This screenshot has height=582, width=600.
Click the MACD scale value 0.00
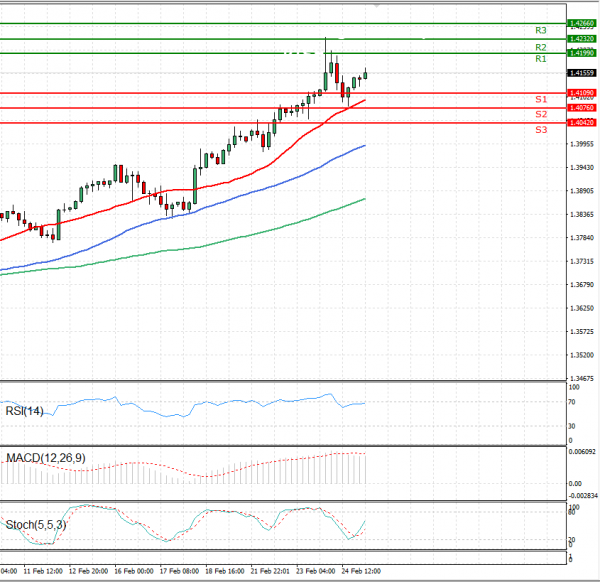coord(575,484)
